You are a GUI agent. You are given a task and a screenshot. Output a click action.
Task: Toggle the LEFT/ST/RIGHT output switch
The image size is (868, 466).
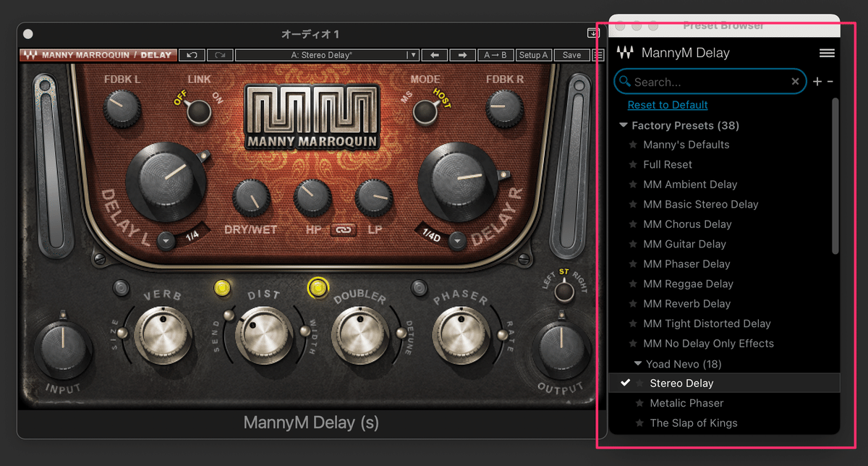coord(563,291)
